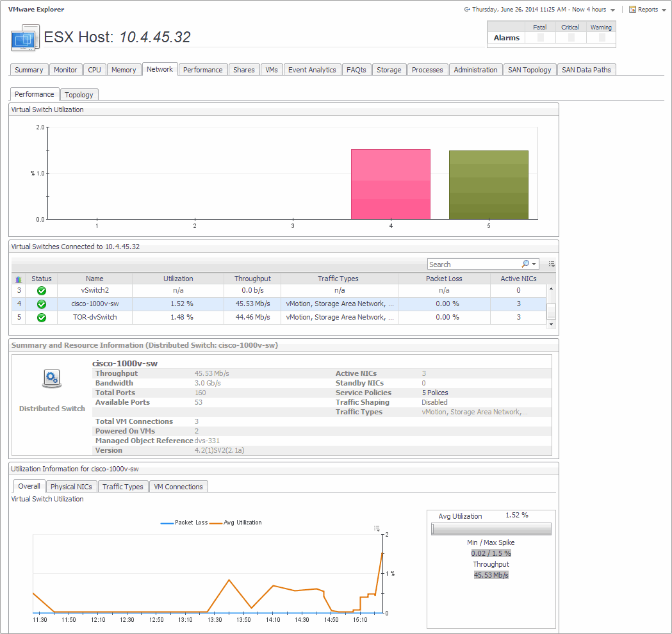Screen dimensions: 672x634
Task: Open the table column customizer icon
Action: pos(552,264)
